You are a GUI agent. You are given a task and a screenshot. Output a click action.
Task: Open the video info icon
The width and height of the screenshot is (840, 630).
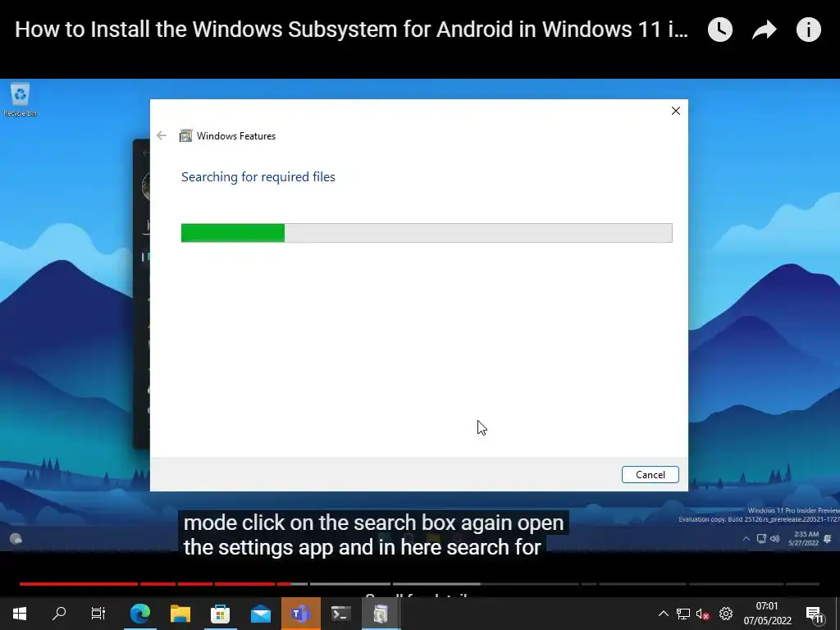pos(808,30)
